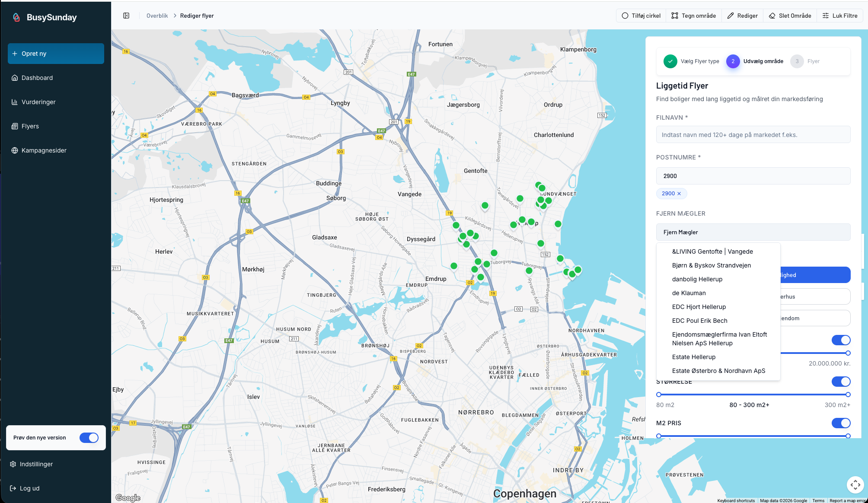
Task: Click the Opret ny button
Action: pos(56,54)
